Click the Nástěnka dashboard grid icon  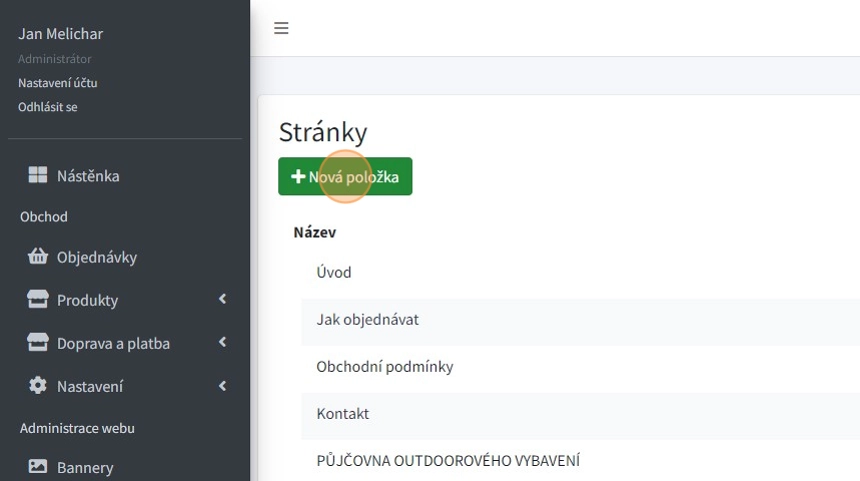click(x=37, y=176)
